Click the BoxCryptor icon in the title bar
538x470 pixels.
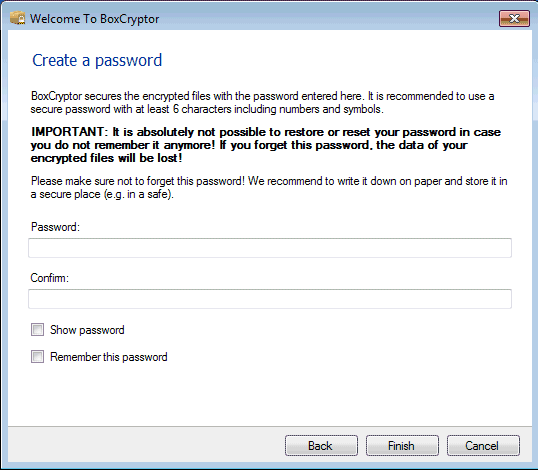[x=17, y=18]
